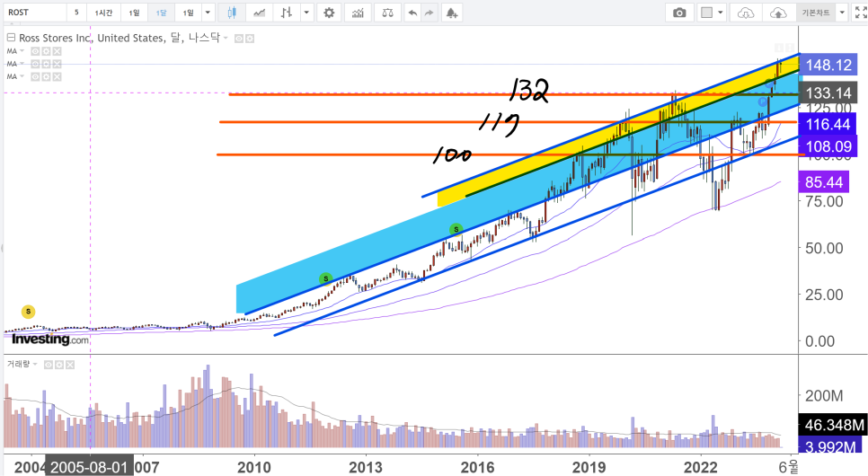Click the square chart layout icon
868x476 pixels.
point(706,13)
